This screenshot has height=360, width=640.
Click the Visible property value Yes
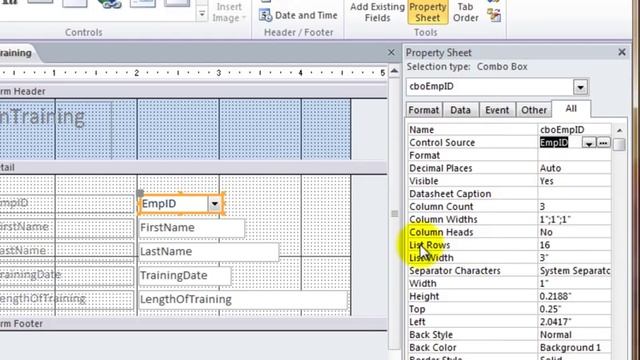click(x=574, y=181)
